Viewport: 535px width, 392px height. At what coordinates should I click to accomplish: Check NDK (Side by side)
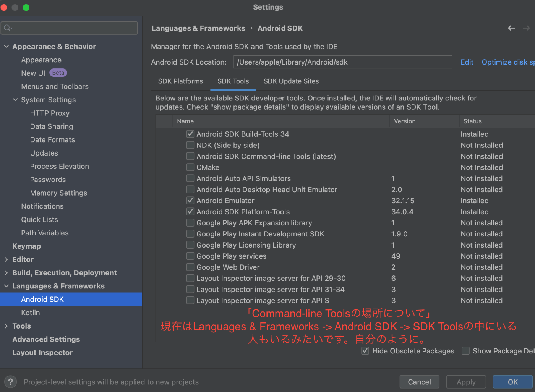click(190, 145)
